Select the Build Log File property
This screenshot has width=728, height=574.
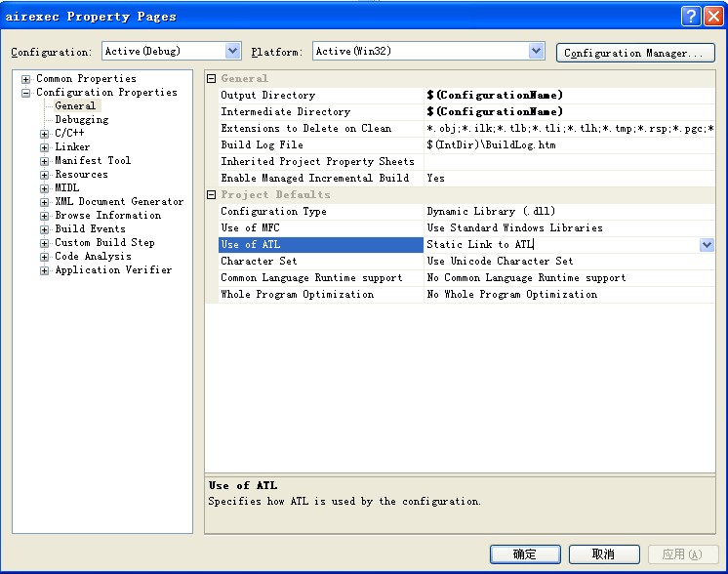[321, 144]
